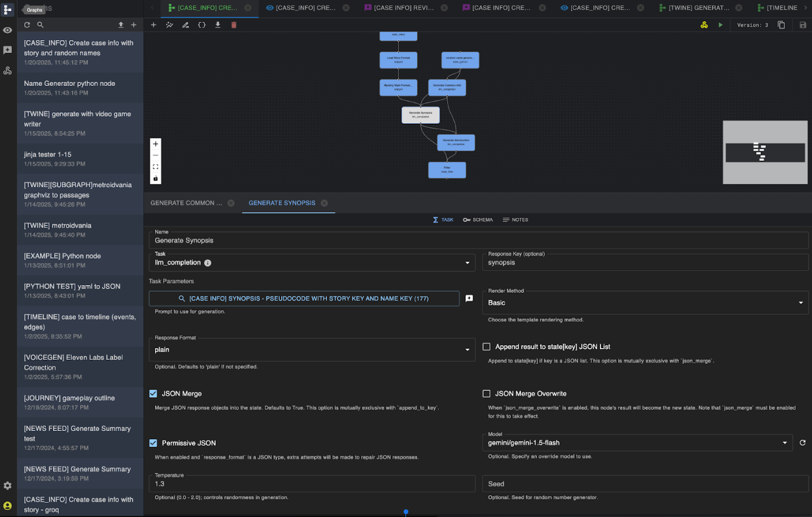Screen dimensions: 812x517
Task: Open the Model dropdown showing gemini-1.5-flash
Action: click(638, 443)
